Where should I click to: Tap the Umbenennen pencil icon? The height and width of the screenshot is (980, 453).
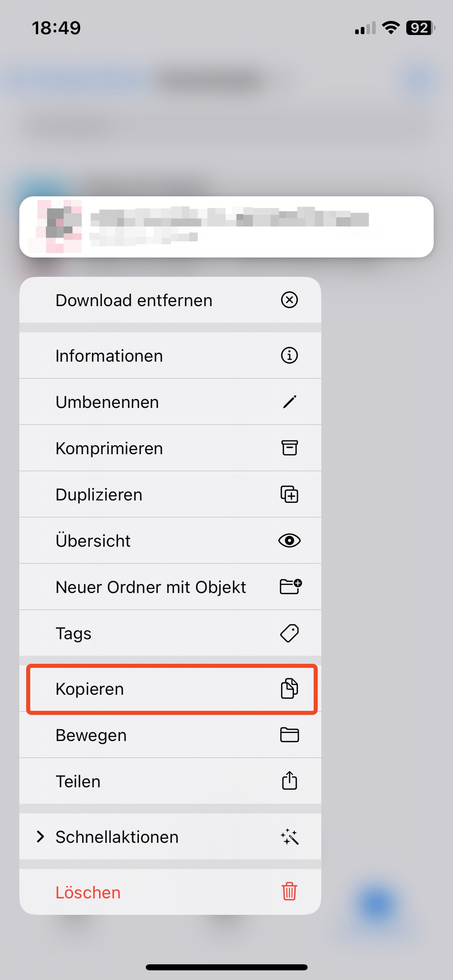coord(289,402)
